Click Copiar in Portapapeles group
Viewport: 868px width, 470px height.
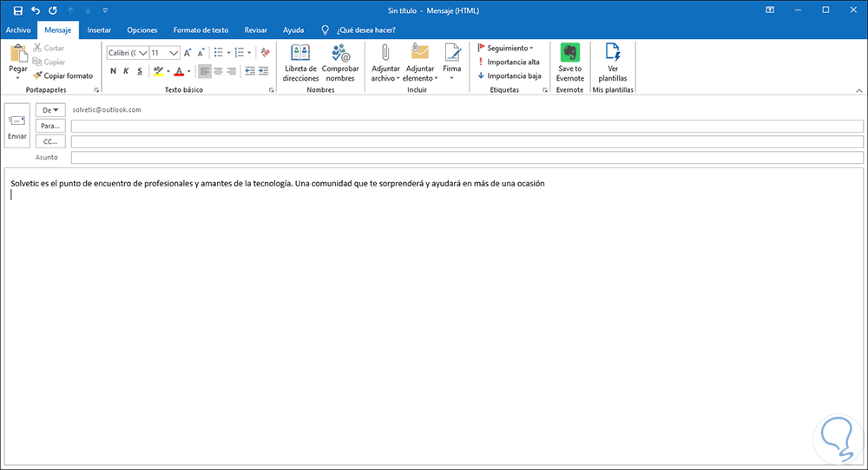pyautogui.click(x=49, y=62)
